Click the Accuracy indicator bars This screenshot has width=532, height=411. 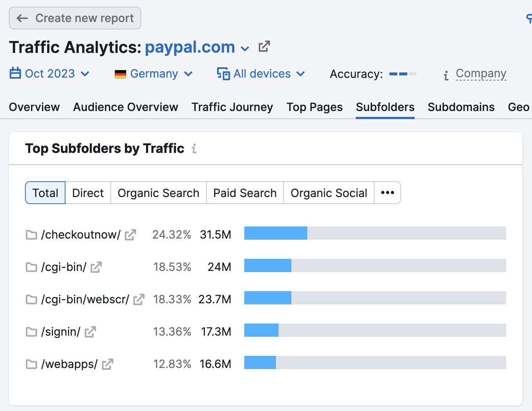coord(403,74)
